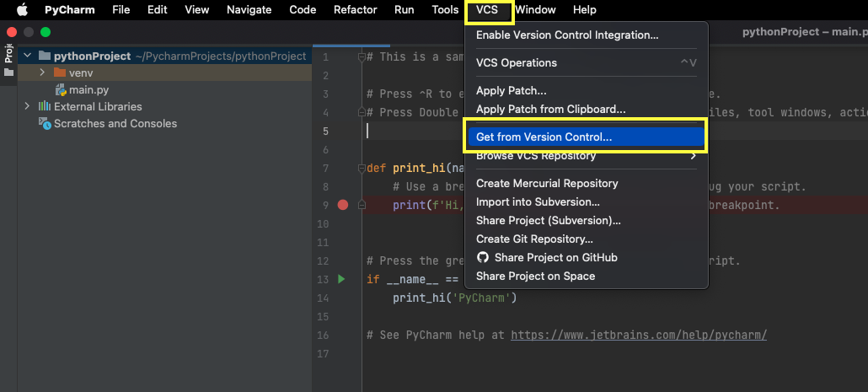Open the jetbrains.com help link
Screen dimensions: 868x392
coord(639,335)
